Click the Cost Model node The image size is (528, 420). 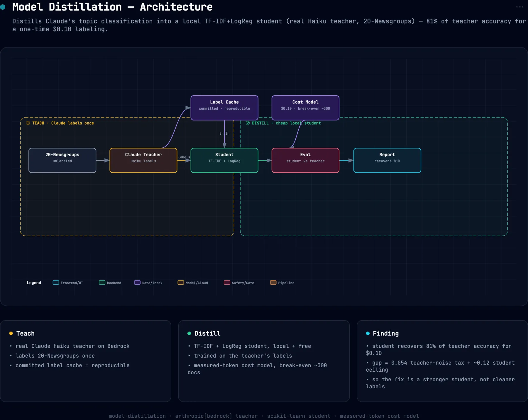[305, 108]
